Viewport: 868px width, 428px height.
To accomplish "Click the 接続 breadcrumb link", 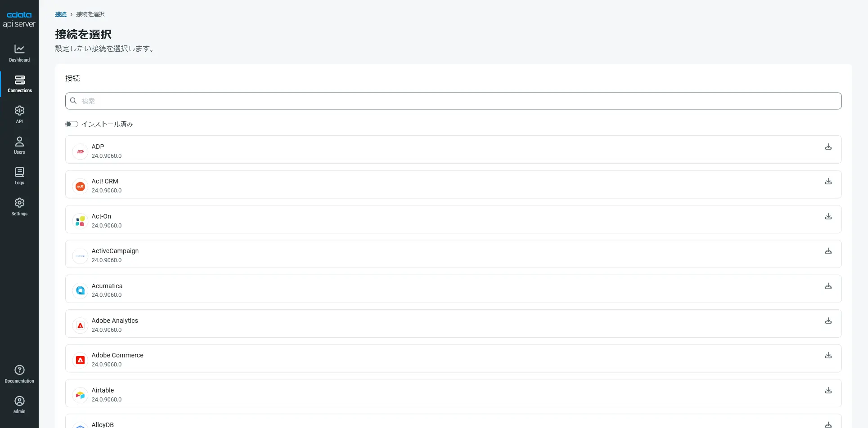I will click(x=61, y=14).
